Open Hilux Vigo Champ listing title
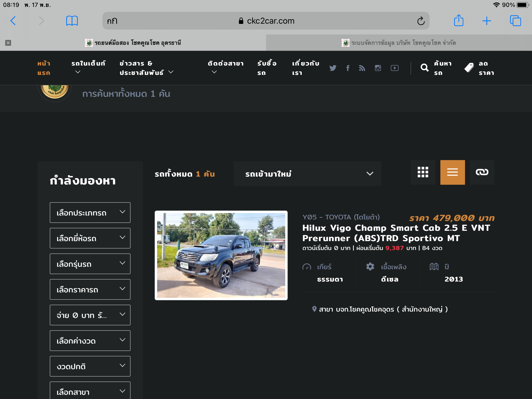532x399 pixels. click(x=396, y=233)
